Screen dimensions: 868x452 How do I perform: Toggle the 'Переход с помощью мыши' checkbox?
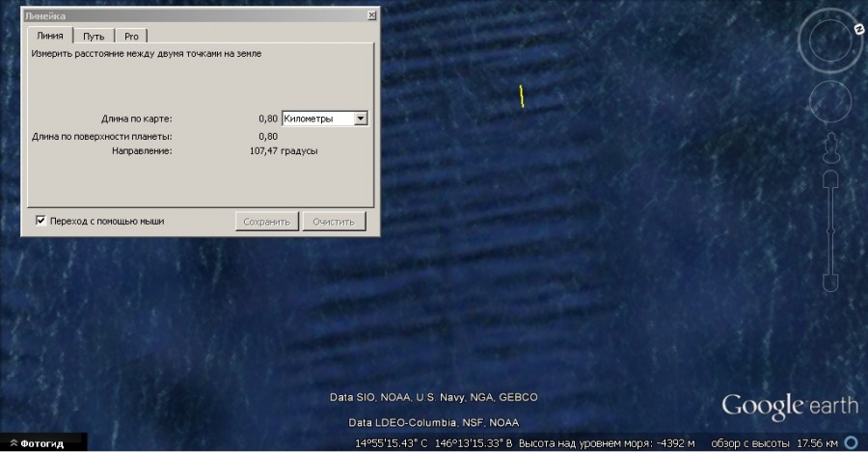[x=41, y=221]
